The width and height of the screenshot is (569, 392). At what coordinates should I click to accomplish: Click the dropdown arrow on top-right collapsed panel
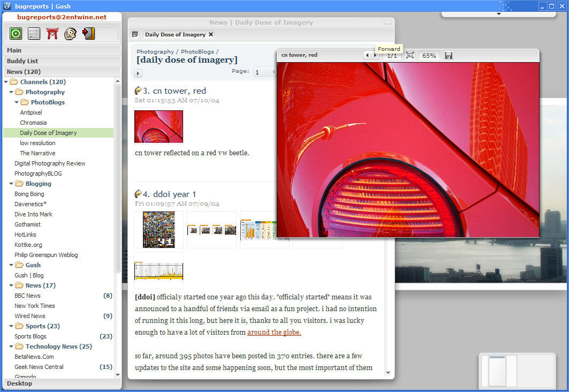coord(499,14)
